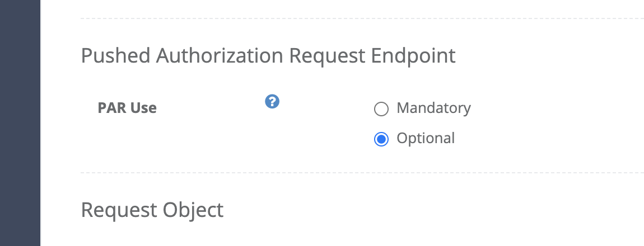The image size is (644, 246).
Task: Click the dark left sidebar panel
Action: 20,123
